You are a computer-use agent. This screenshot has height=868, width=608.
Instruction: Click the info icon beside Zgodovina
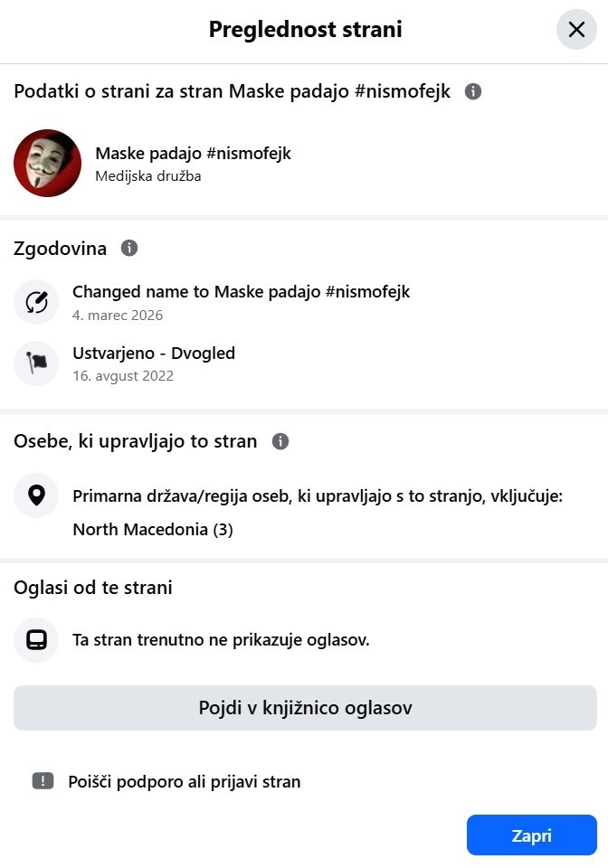pyautogui.click(x=129, y=249)
